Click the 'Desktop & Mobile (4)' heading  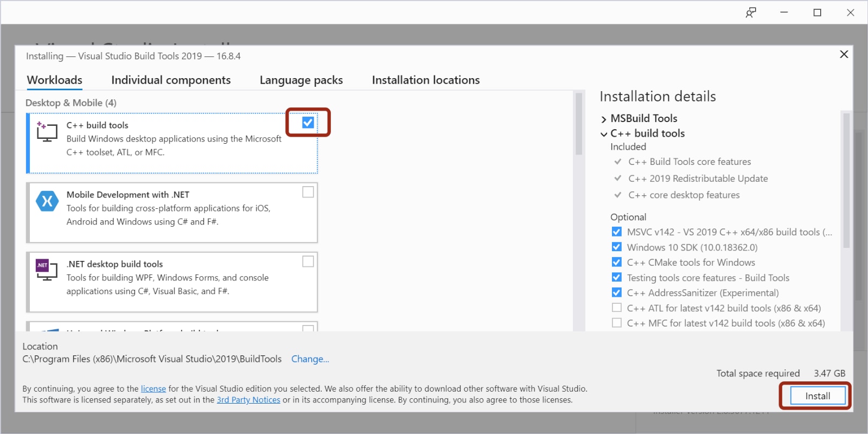coord(71,103)
